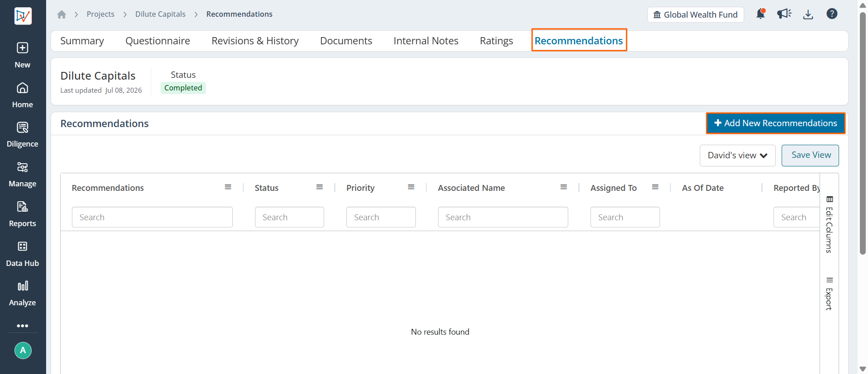Go to Home in the sidebar
This screenshot has height=374, width=868.
pyautogui.click(x=23, y=95)
